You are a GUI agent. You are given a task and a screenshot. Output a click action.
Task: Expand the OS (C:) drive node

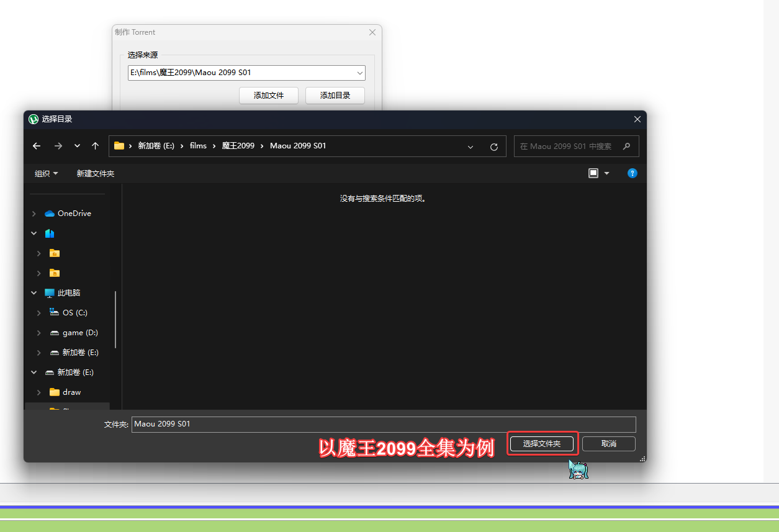[39, 313]
